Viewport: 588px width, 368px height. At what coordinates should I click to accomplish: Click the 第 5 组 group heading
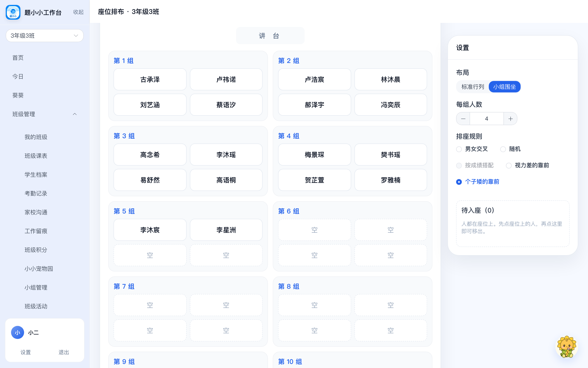(124, 211)
